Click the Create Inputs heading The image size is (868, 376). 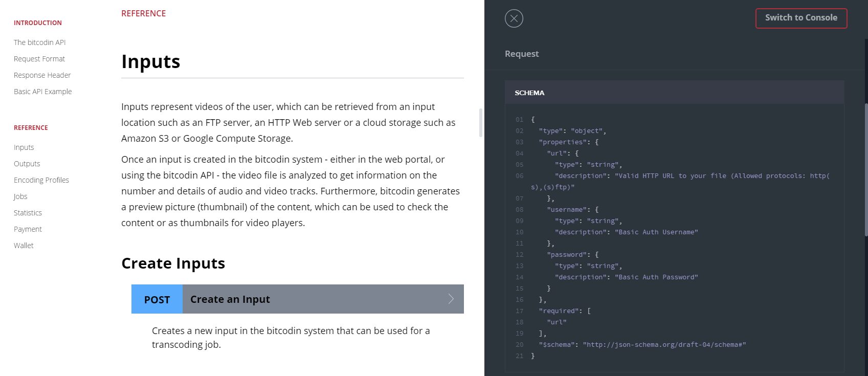pos(173,263)
